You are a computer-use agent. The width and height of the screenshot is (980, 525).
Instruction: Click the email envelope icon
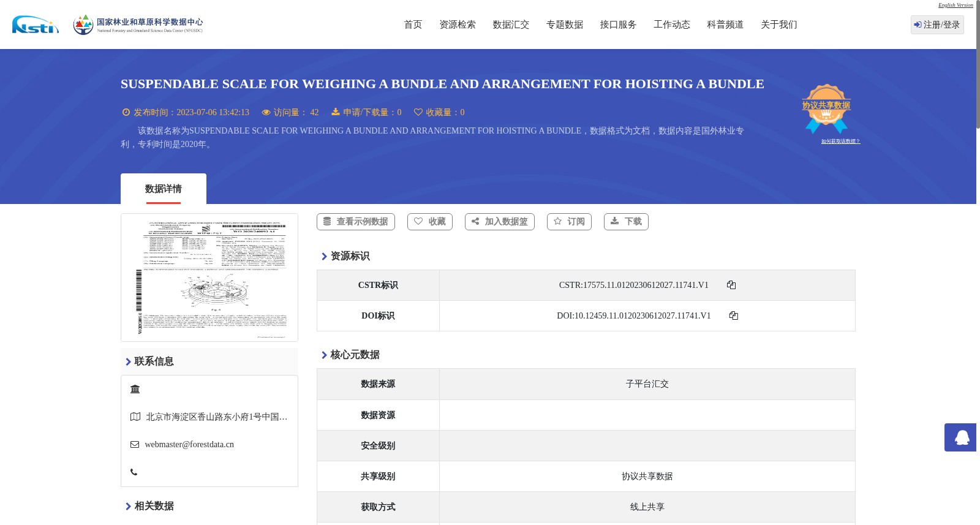click(x=135, y=444)
